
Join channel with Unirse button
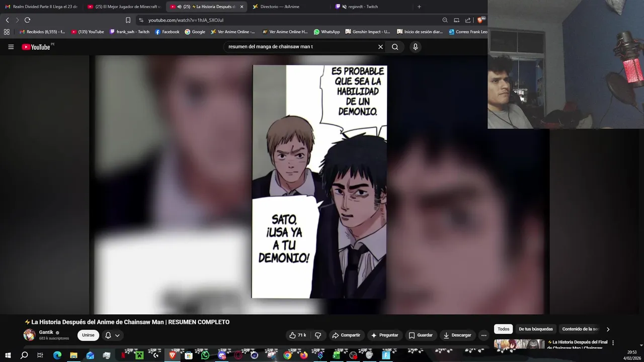point(88,335)
